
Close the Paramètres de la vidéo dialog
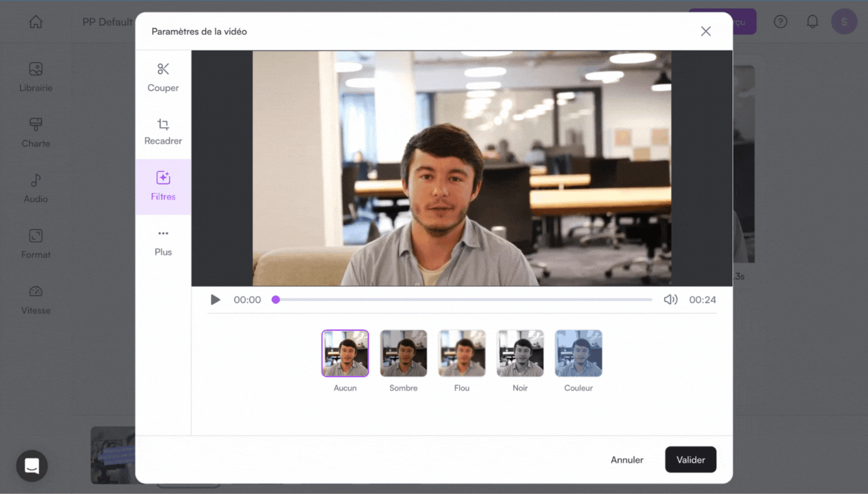(706, 31)
